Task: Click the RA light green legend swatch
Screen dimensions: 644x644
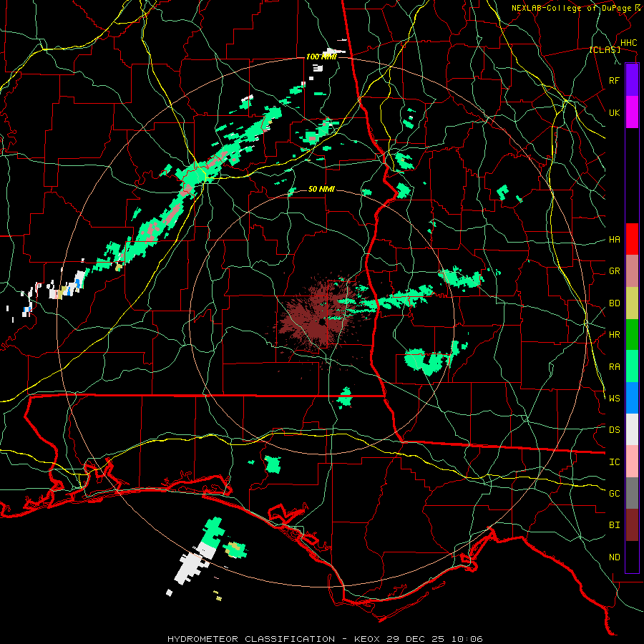Action: [x=632, y=366]
